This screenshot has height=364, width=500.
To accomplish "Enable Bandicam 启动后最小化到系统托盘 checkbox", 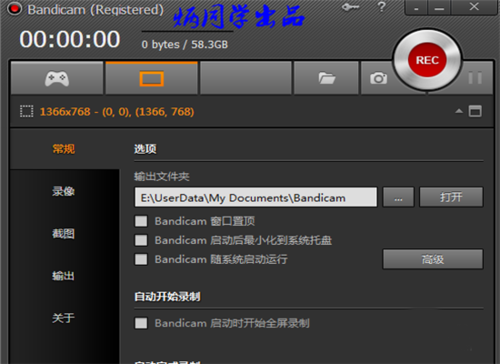I will pyautogui.click(x=141, y=240).
